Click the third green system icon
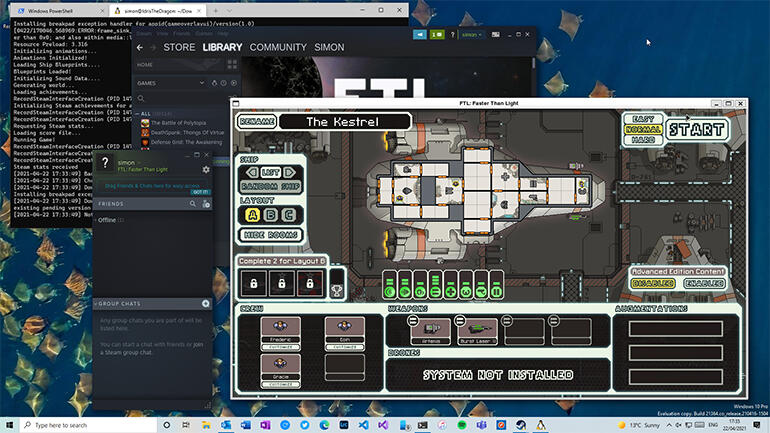Viewport: 770px width, 433px height. [420, 291]
